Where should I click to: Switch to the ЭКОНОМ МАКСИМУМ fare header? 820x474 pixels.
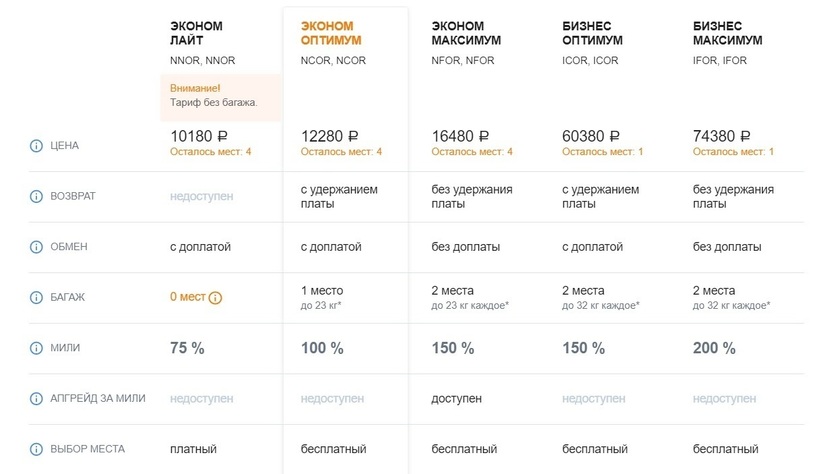(466, 33)
